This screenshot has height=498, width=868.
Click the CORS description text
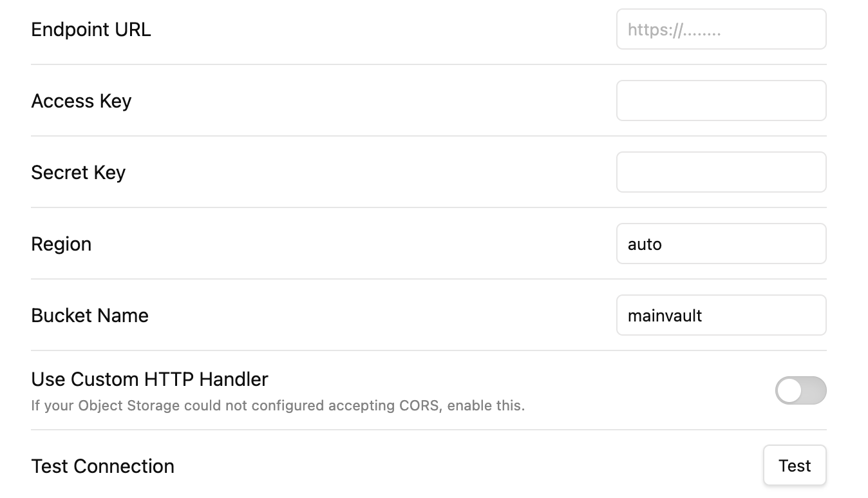[278, 406]
